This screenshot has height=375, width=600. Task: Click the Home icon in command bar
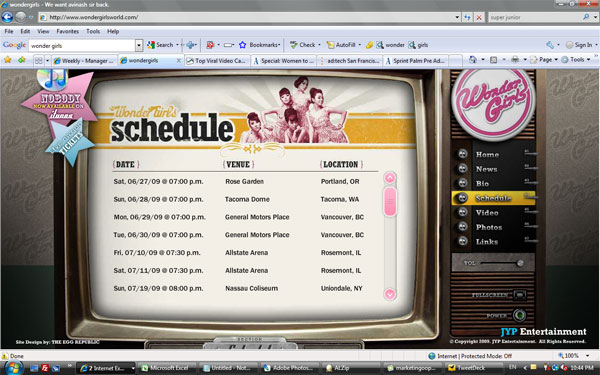[x=473, y=60]
